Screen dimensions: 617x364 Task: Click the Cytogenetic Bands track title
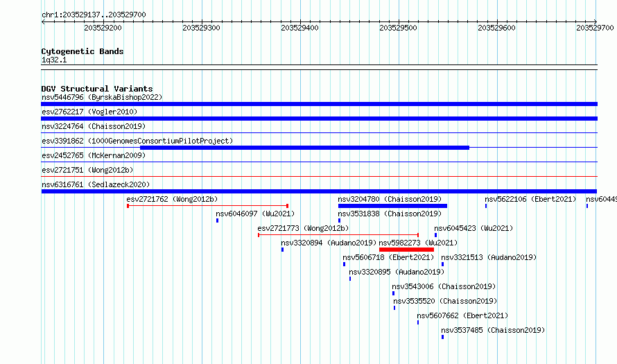click(82, 51)
